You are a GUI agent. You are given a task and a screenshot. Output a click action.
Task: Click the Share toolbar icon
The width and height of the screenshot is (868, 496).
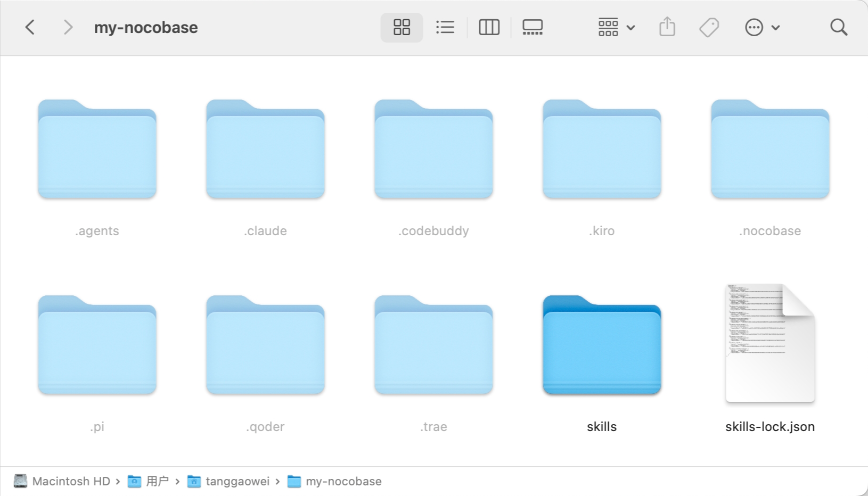667,27
